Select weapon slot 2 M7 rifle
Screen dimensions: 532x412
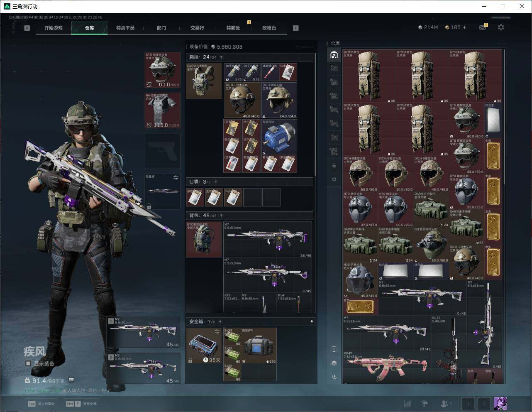(x=144, y=368)
